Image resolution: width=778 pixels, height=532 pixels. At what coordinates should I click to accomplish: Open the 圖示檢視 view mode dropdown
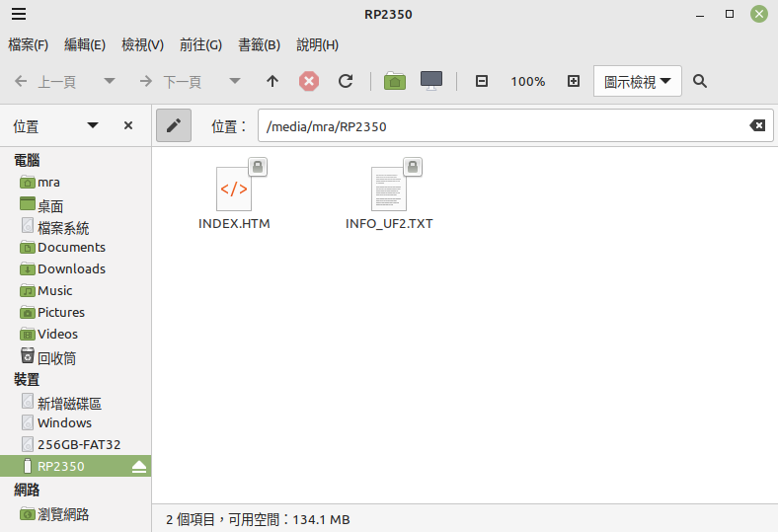point(637,81)
